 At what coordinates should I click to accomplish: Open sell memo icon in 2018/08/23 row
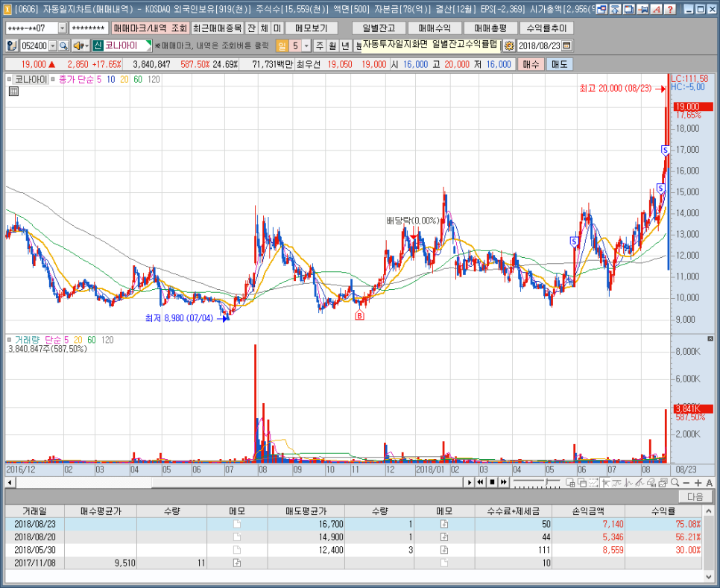coord(444,524)
